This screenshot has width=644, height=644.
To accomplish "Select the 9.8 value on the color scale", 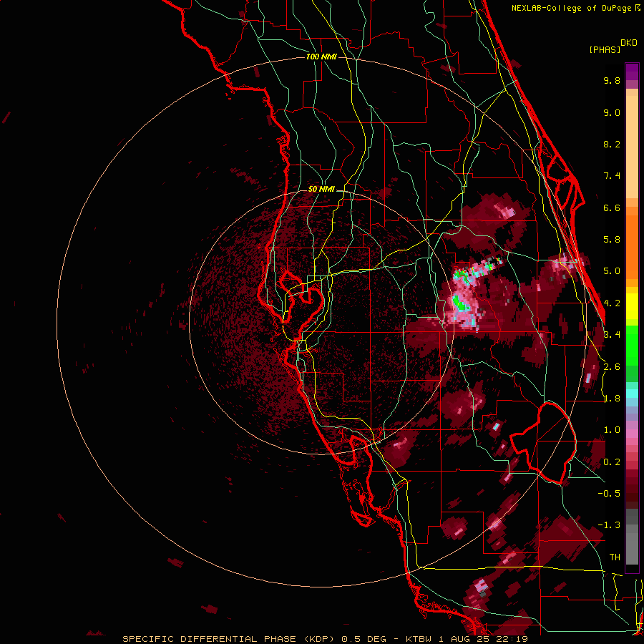I will click(x=612, y=80).
